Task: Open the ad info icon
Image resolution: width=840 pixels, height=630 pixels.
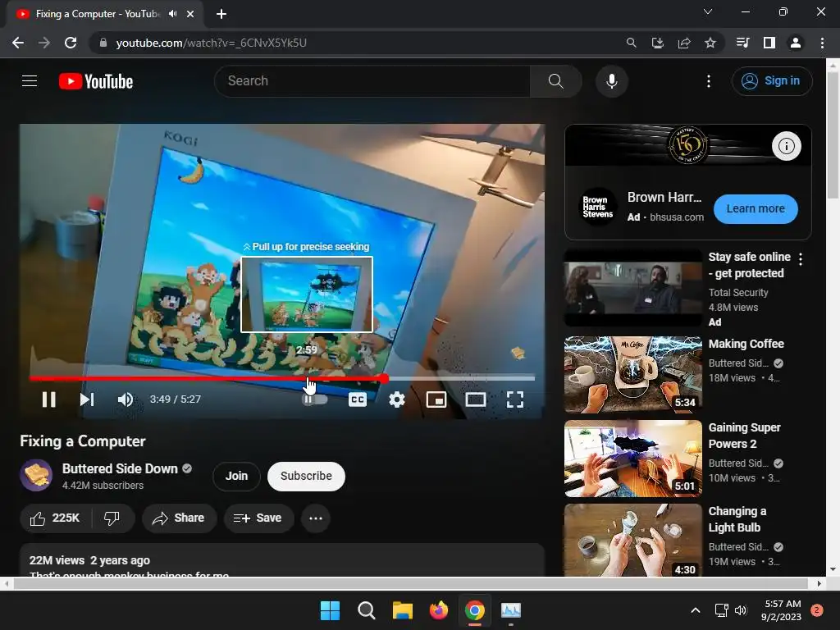Action: tap(786, 146)
